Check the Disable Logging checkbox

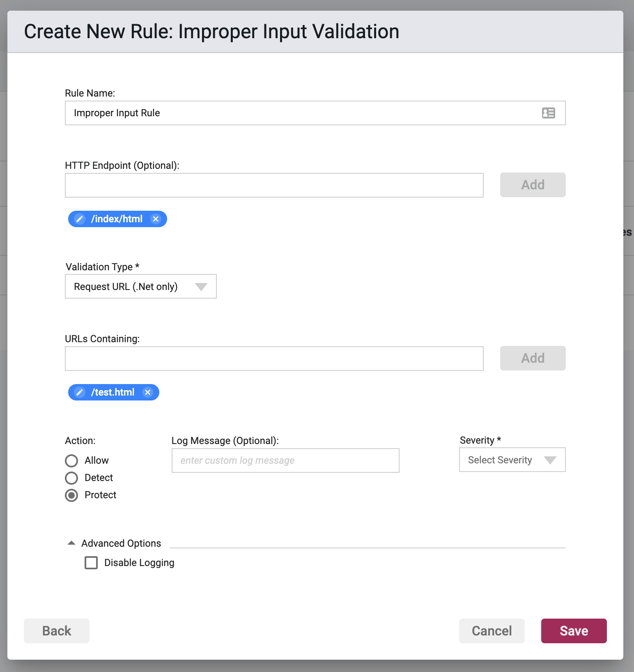tap(91, 562)
